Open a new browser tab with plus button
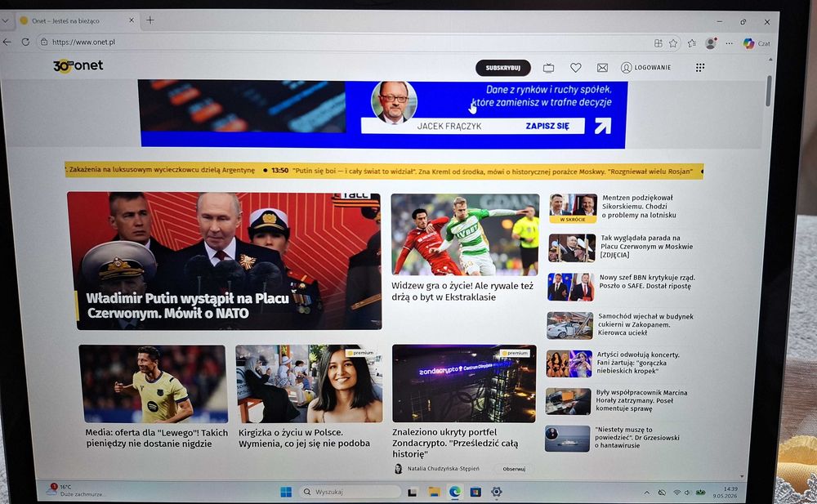This screenshot has width=817, height=504. pos(150,20)
